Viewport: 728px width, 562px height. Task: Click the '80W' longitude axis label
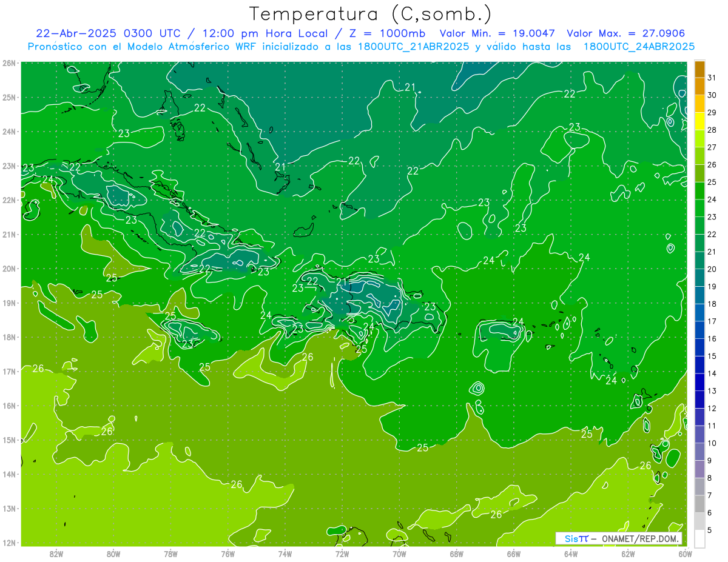(x=113, y=554)
